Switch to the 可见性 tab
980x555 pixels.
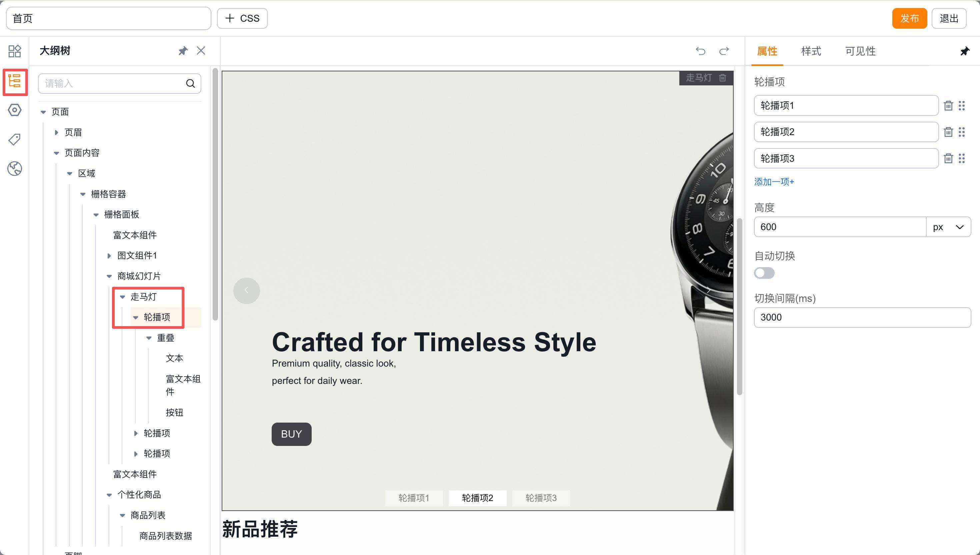click(x=860, y=51)
